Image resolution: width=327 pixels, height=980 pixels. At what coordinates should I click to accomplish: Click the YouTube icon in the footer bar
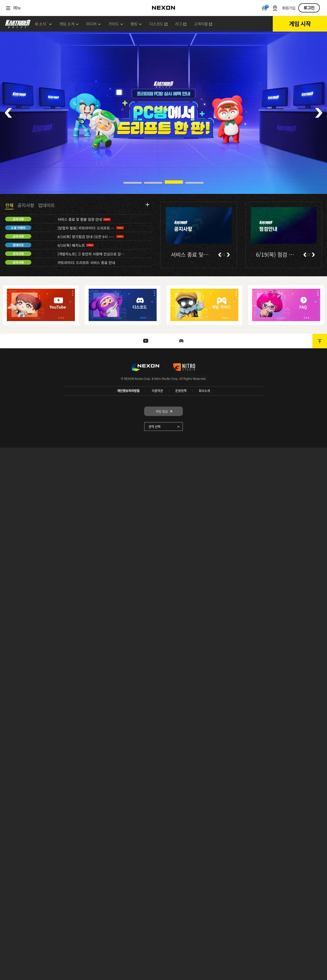tap(145, 341)
